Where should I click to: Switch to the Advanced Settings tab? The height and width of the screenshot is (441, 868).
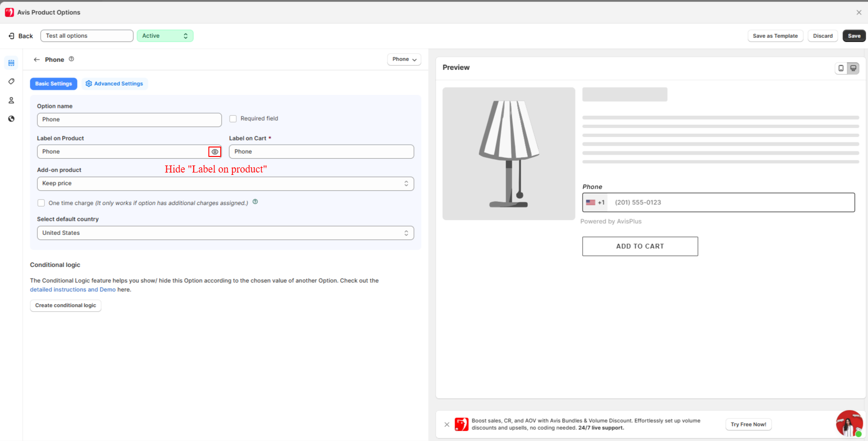[x=114, y=84]
